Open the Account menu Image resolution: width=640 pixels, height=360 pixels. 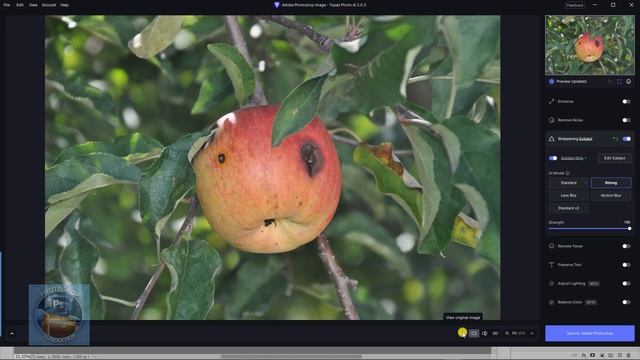[49, 5]
